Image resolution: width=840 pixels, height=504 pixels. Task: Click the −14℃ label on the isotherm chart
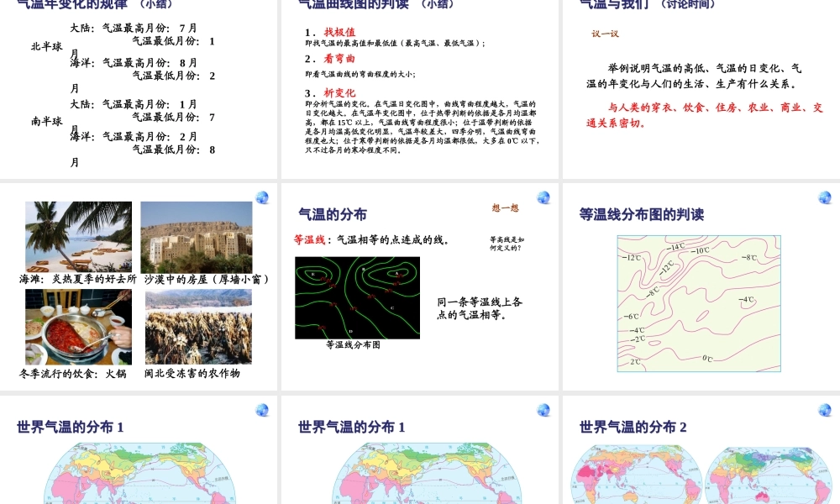(x=676, y=247)
